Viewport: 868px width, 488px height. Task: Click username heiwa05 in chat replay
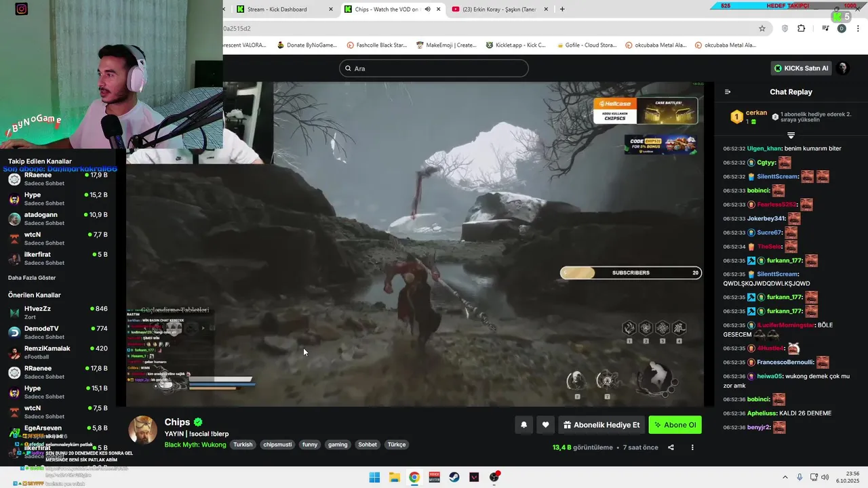pyautogui.click(x=769, y=376)
